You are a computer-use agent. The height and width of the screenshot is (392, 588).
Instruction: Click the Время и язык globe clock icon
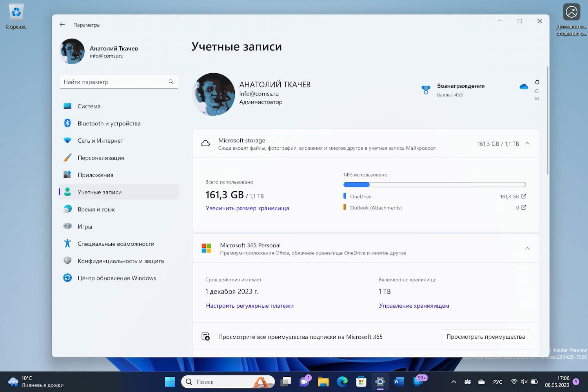(x=67, y=209)
